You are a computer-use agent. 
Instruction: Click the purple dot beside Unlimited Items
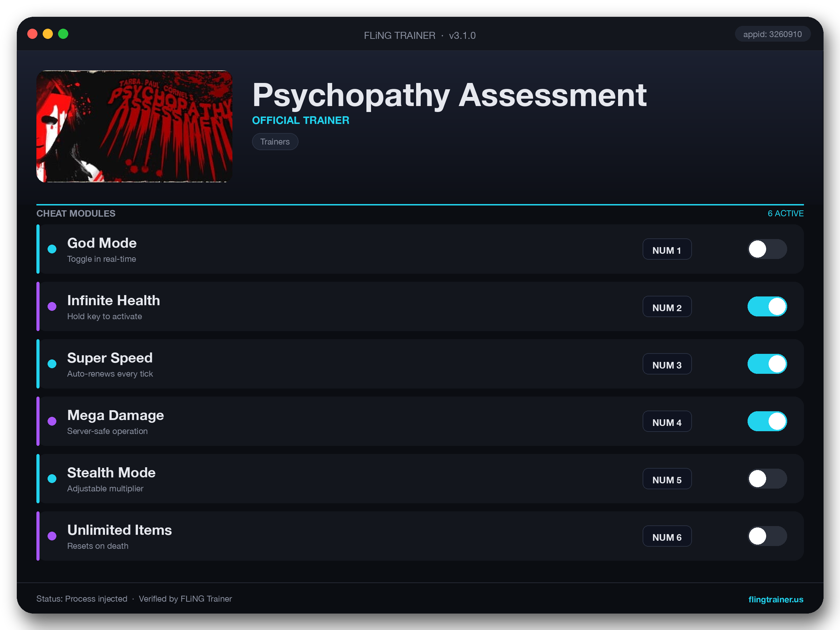coord(52,536)
